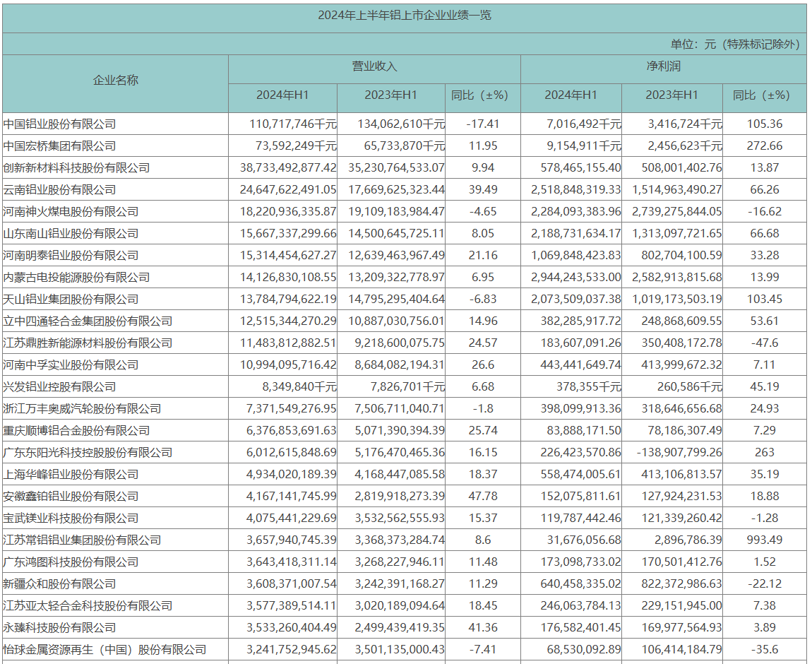
Task: Click the net profit value "7,016,492千元"
Action: tap(584, 124)
